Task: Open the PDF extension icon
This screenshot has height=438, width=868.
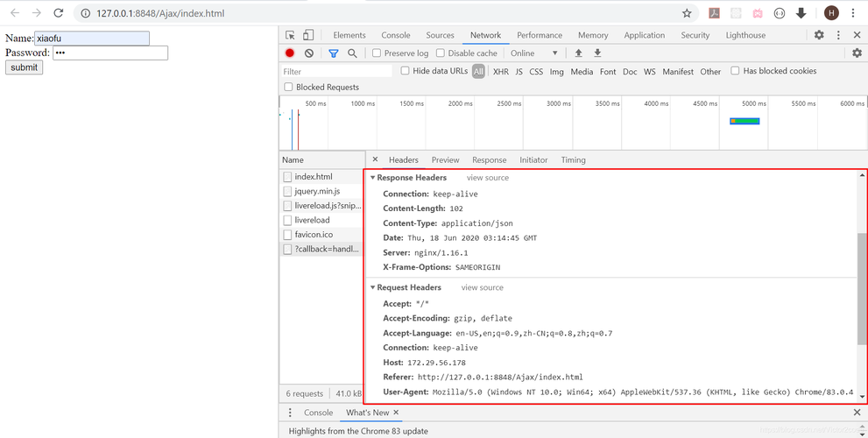Action: (x=714, y=13)
